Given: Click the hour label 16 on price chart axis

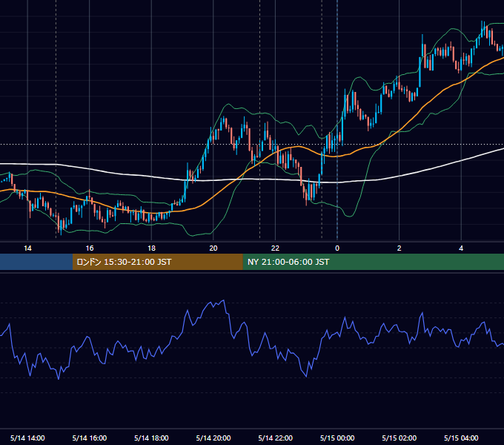Looking at the screenshot, I should 90,248.
